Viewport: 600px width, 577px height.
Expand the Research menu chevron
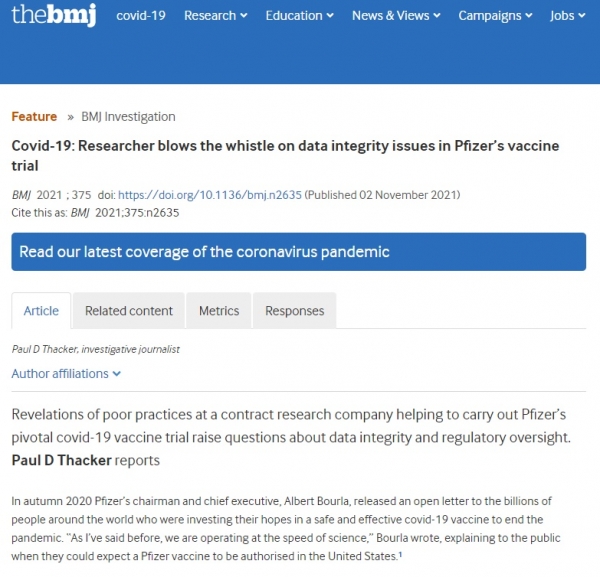coord(244,16)
